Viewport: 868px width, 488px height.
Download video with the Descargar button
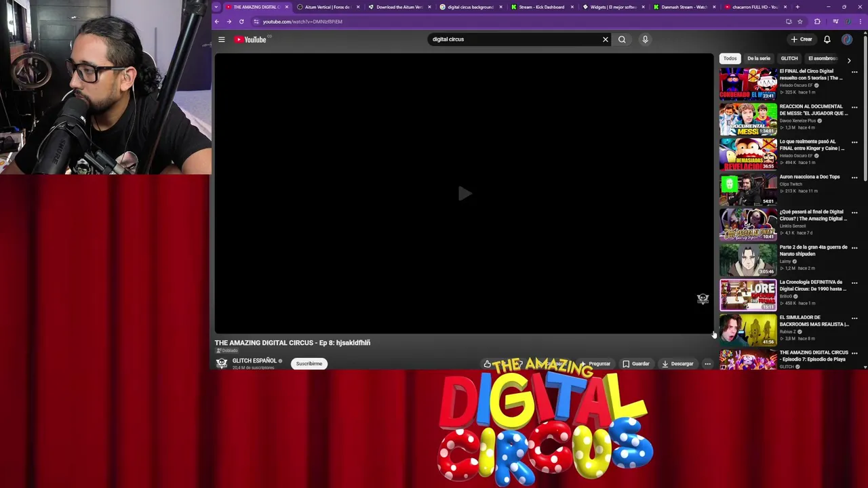pyautogui.click(x=677, y=364)
